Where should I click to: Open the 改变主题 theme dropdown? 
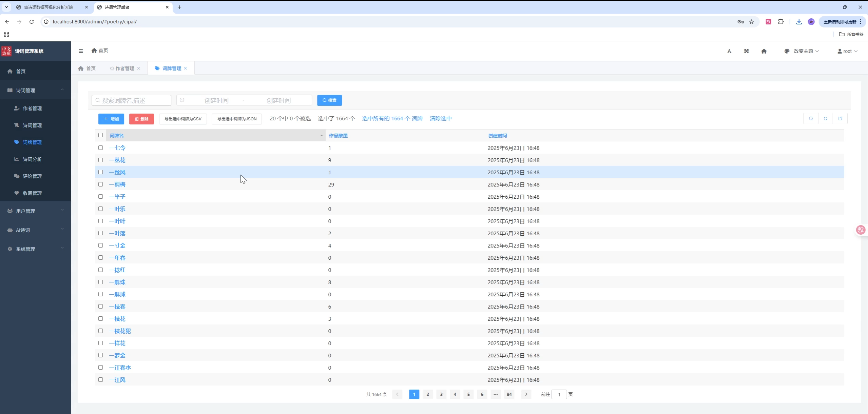[802, 51]
